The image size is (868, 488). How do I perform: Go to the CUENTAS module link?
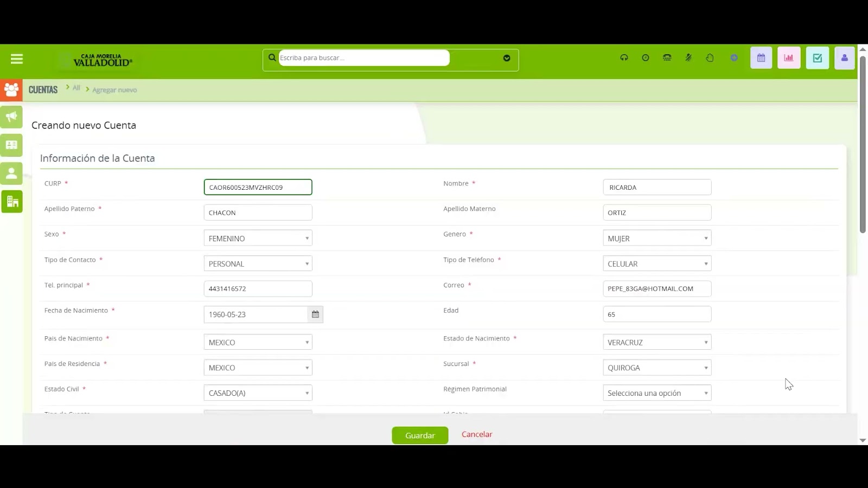coord(43,90)
